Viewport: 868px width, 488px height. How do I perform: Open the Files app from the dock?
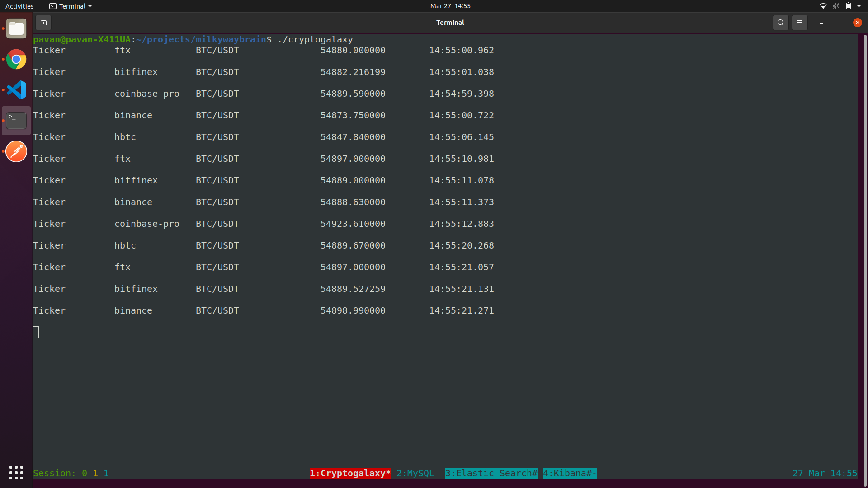coord(16,29)
